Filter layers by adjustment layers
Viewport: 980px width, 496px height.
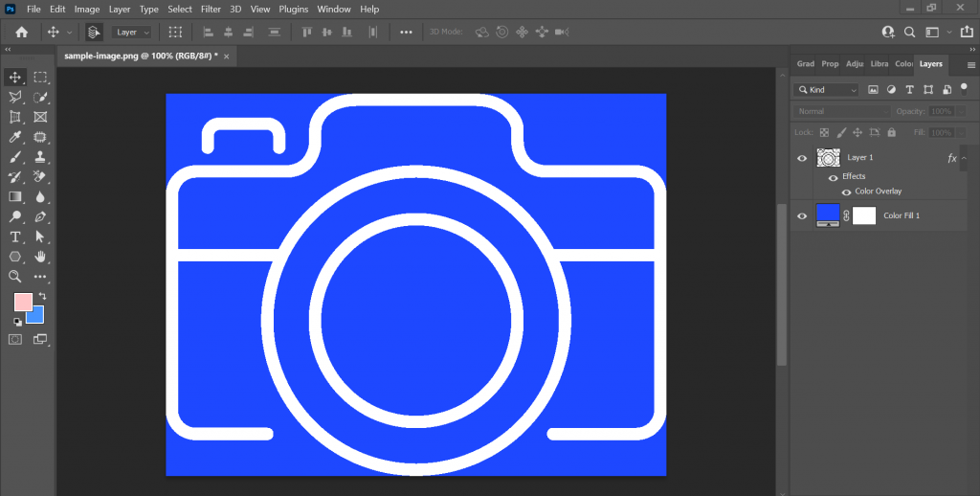pos(891,90)
